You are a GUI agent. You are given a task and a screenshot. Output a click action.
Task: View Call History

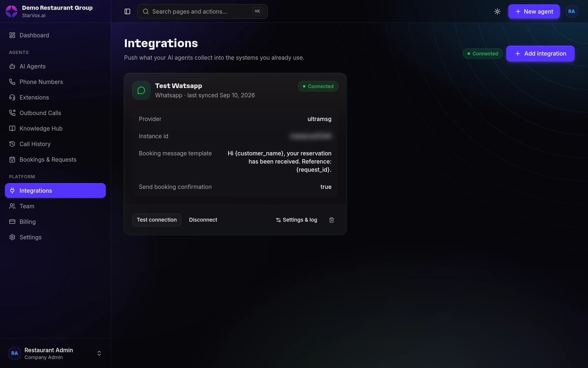(55, 144)
